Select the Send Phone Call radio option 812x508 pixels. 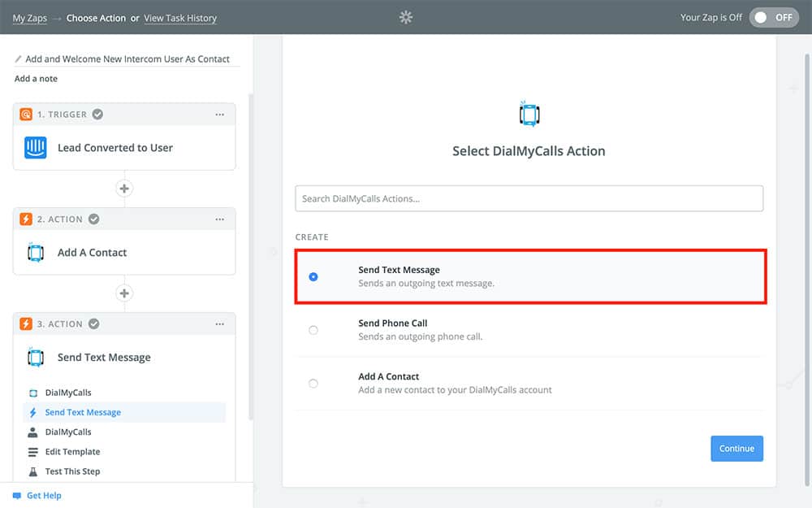point(313,330)
